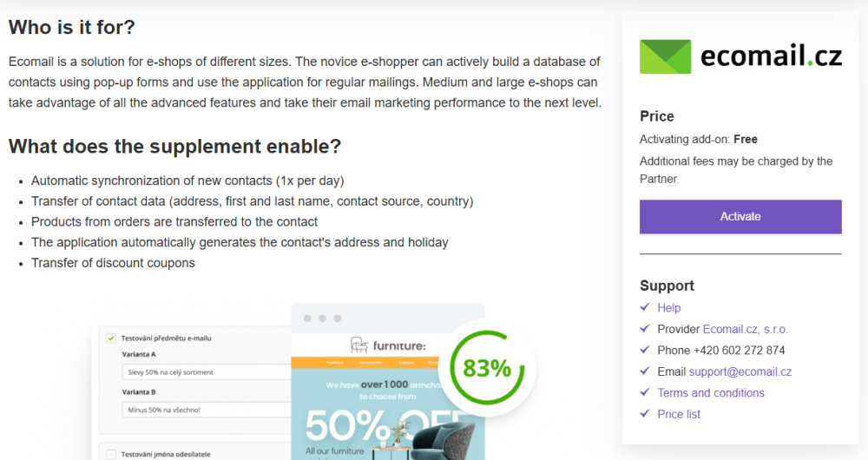Open the Help link under Support

point(669,308)
